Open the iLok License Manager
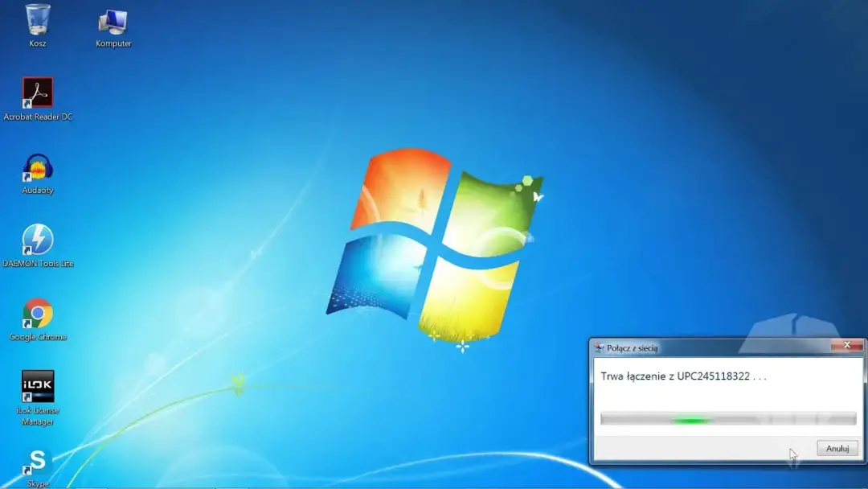868x489 pixels. [x=37, y=384]
